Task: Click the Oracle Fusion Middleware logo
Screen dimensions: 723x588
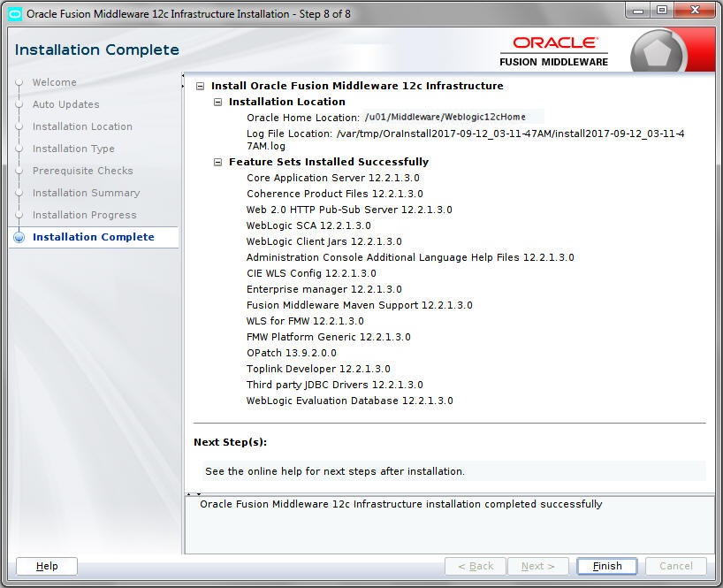Action: (x=554, y=51)
